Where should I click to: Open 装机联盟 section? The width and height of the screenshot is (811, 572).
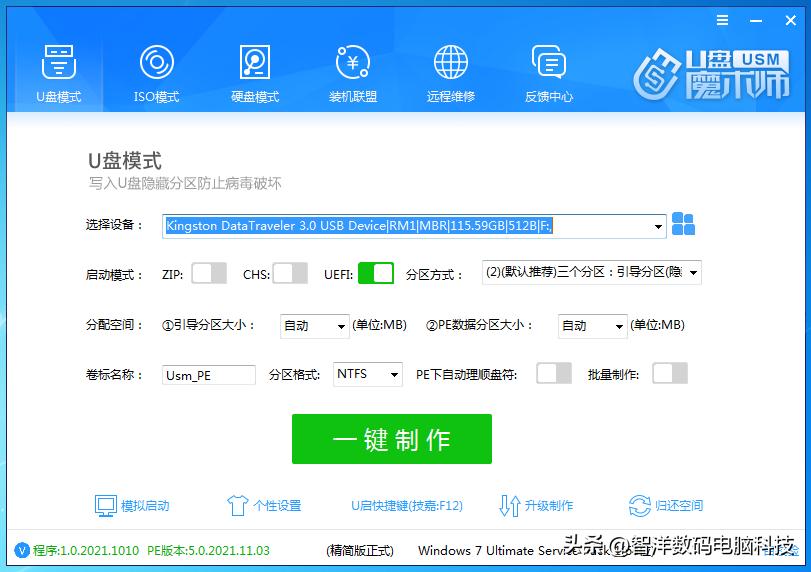[353, 73]
